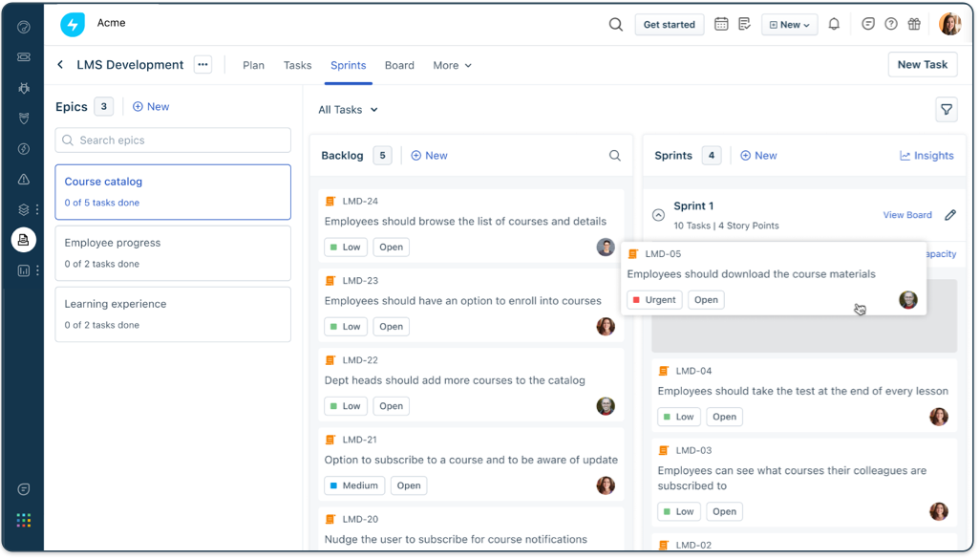The width and height of the screenshot is (980, 560).
Task: Switch to the Board tab
Action: [x=399, y=65]
